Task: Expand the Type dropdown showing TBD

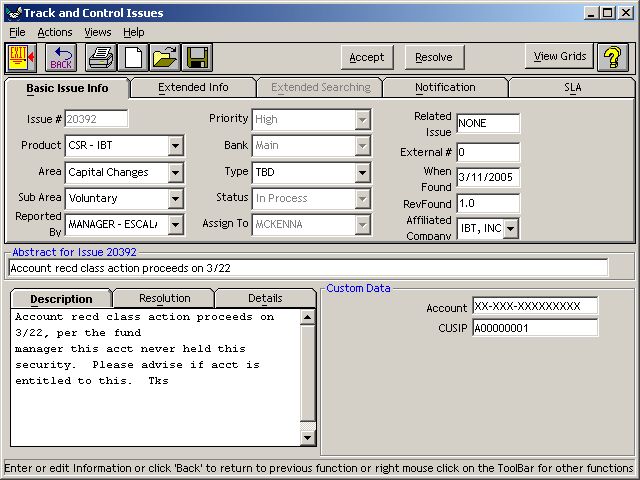Action: [362, 172]
